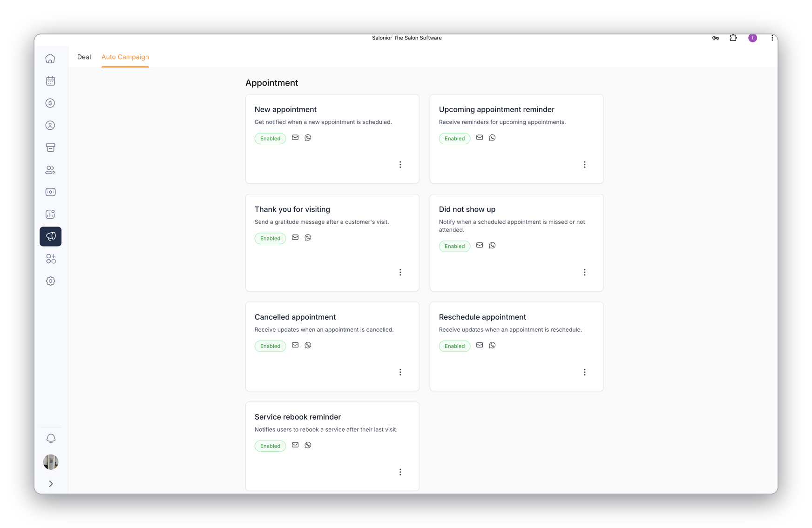This screenshot has width=812, height=528.
Task: Click the Enabled badge on Thank you for visiting
Action: coord(270,238)
